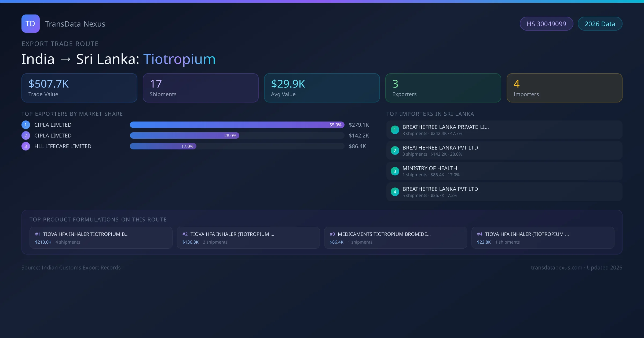Select the $29.9K Avg Value card
Image resolution: width=644 pixels, height=338 pixels.
[322, 88]
